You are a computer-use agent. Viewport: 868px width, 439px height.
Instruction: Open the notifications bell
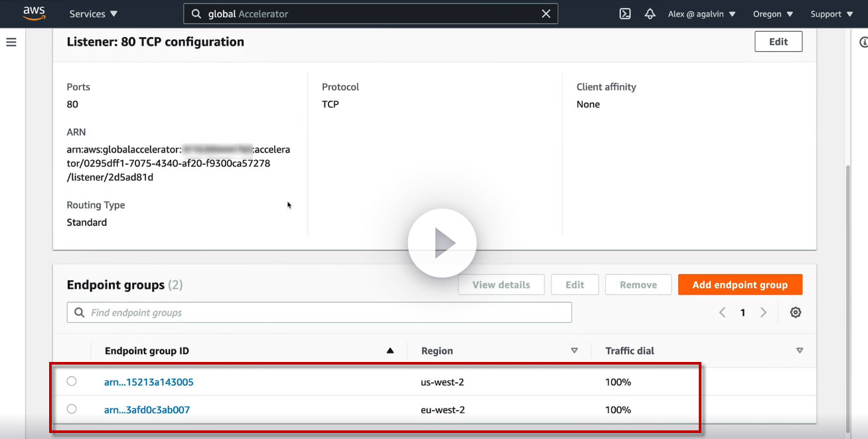[650, 14]
